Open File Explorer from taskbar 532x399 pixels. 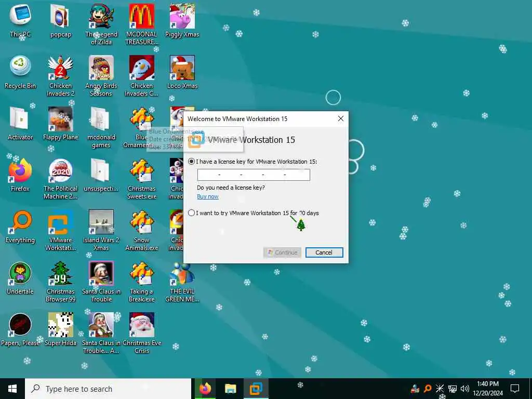tap(230, 389)
